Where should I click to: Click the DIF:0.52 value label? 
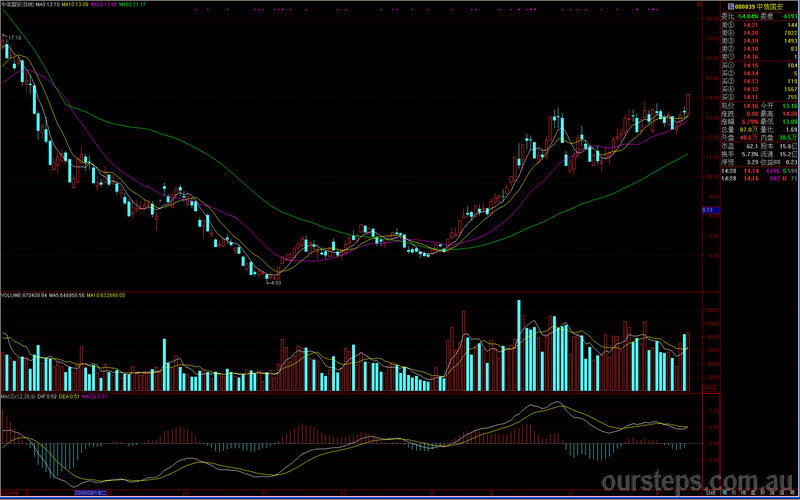(x=46, y=396)
